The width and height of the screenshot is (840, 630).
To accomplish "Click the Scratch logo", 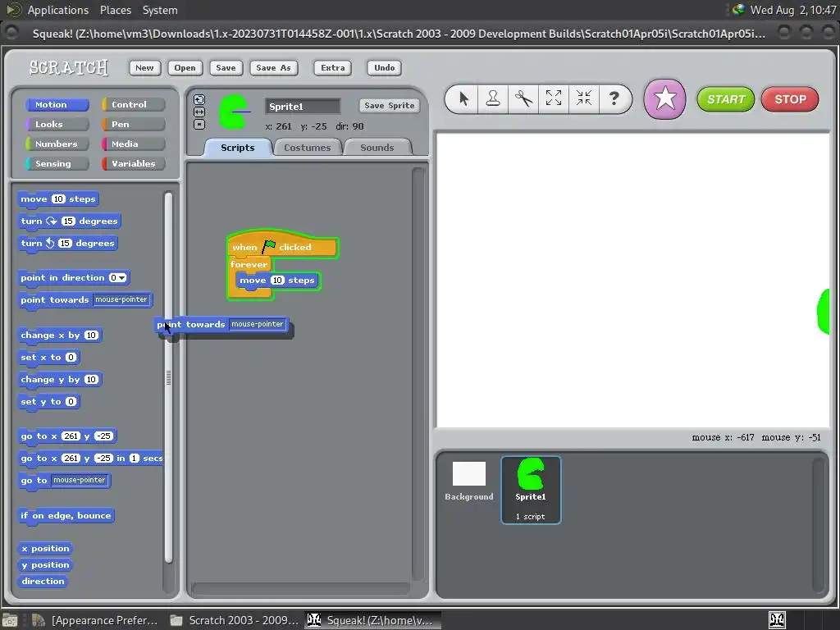I will coord(69,67).
